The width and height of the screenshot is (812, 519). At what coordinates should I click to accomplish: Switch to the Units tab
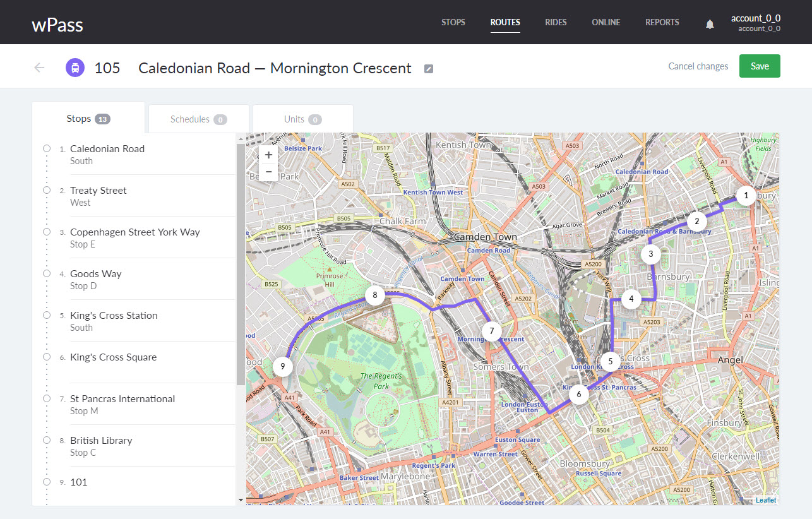tap(302, 119)
